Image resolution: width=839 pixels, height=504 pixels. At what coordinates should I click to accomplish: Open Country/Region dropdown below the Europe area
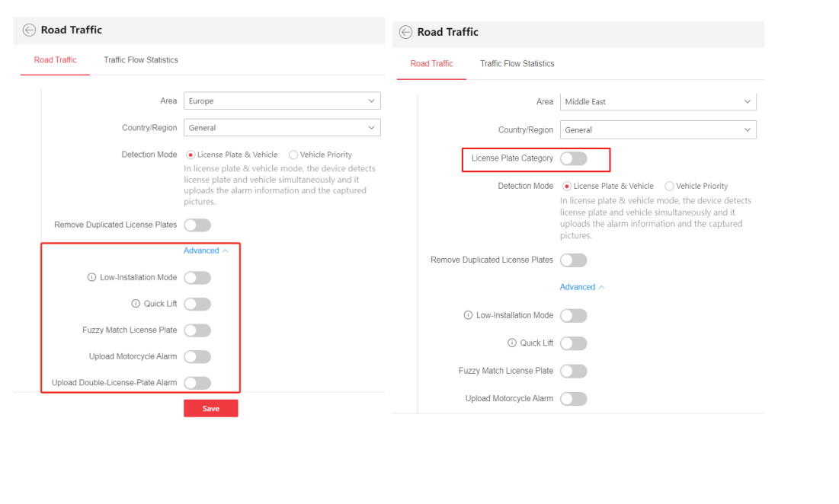click(281, 128)
